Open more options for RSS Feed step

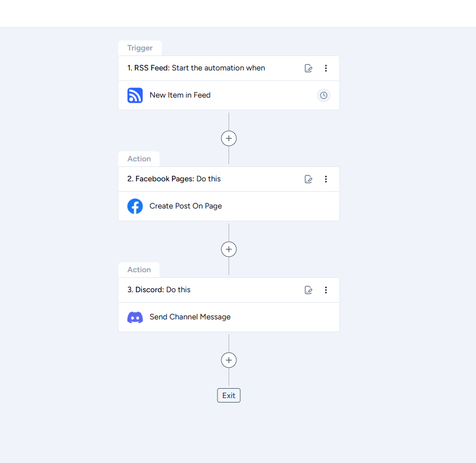(x=326, y=68)
